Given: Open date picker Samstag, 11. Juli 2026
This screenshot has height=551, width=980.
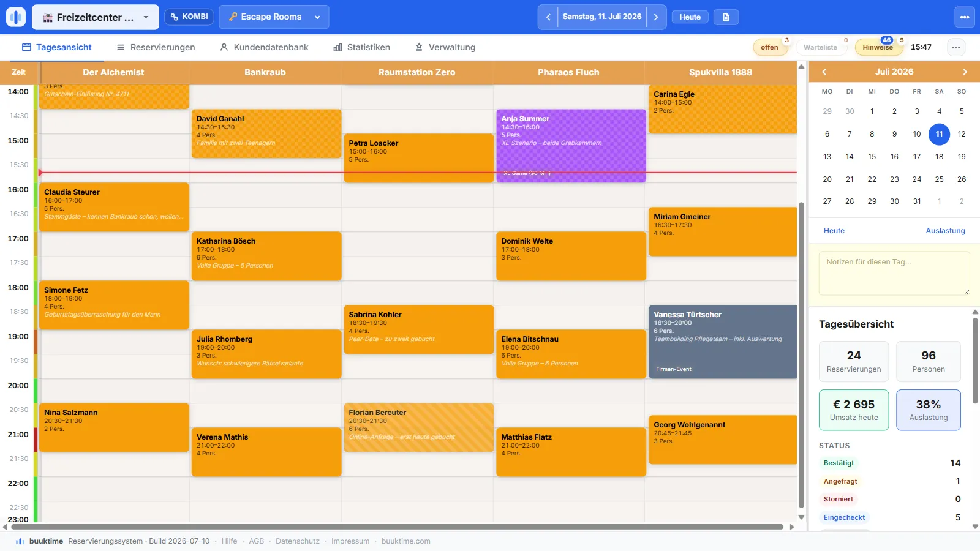Looking at the screenshot, I should [602, 17].
